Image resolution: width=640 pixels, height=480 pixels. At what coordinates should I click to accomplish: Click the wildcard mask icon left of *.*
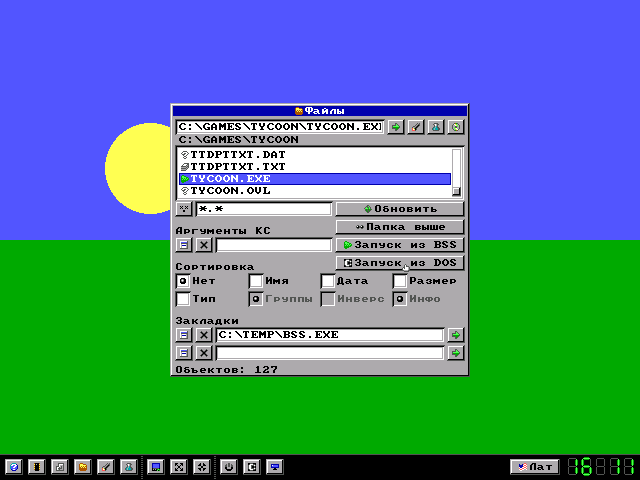click(184, 209)
